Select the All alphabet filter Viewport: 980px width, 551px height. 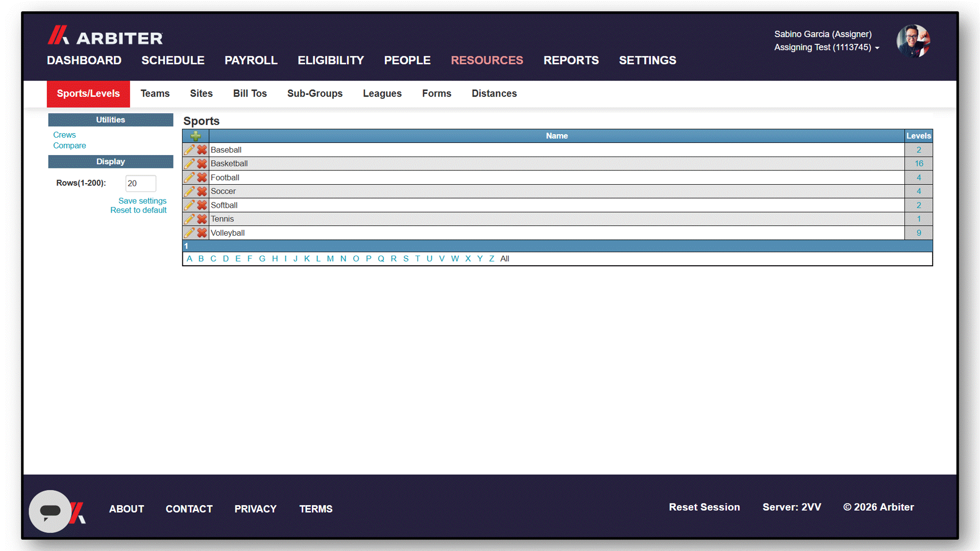(x=505, y=259)
